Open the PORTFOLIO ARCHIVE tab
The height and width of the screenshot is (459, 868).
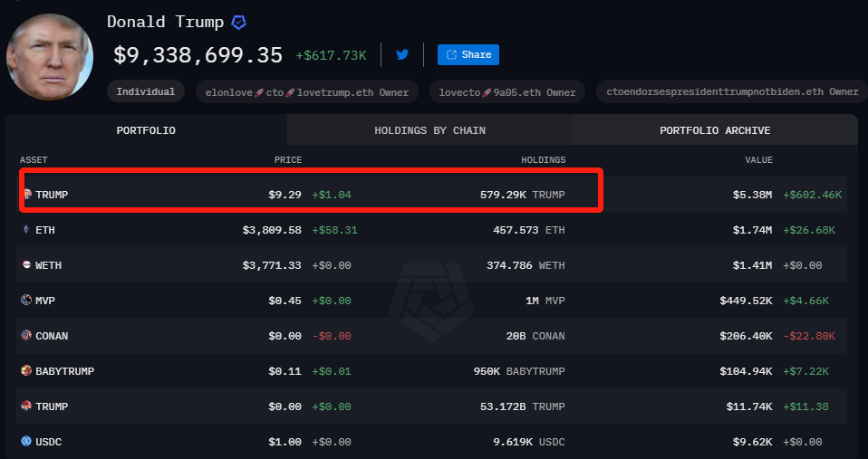(x=715, y=130)
